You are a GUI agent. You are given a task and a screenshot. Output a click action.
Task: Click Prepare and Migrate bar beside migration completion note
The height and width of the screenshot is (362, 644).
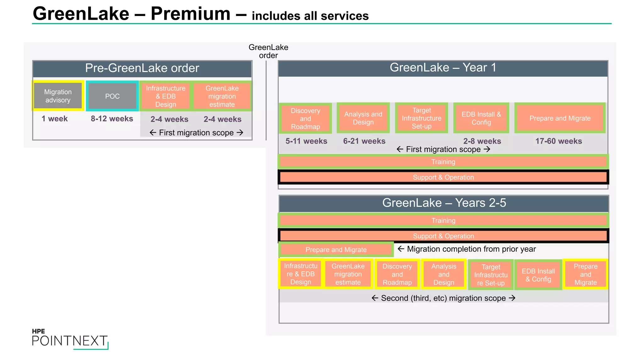(336, 250)
